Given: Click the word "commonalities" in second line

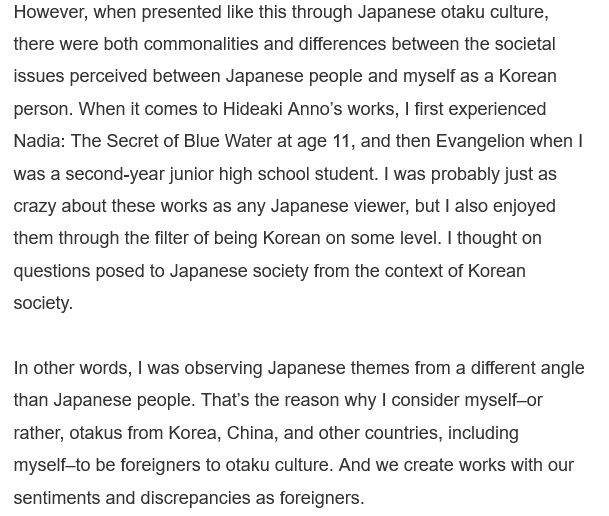Looking at the screenshot, I should click(201, 44).
